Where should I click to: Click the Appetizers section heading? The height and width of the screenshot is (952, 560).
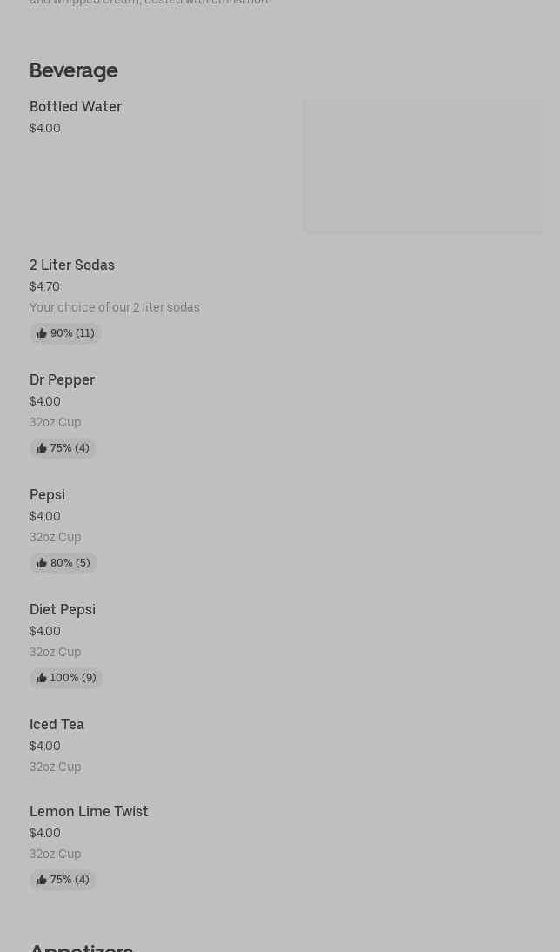coord(82,947)
